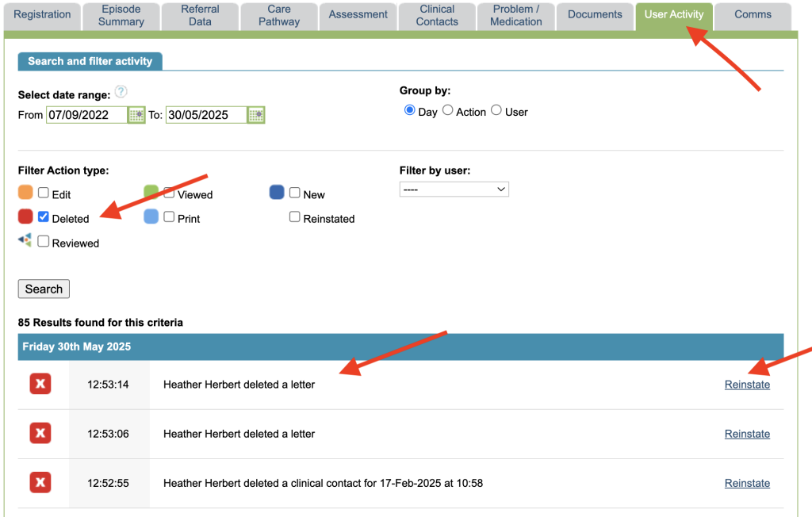The width and height of the screenshot is (812, 517).
Task: Click the orange Edit color swatch
Action: pyautogui.click(x=25, y=193)
